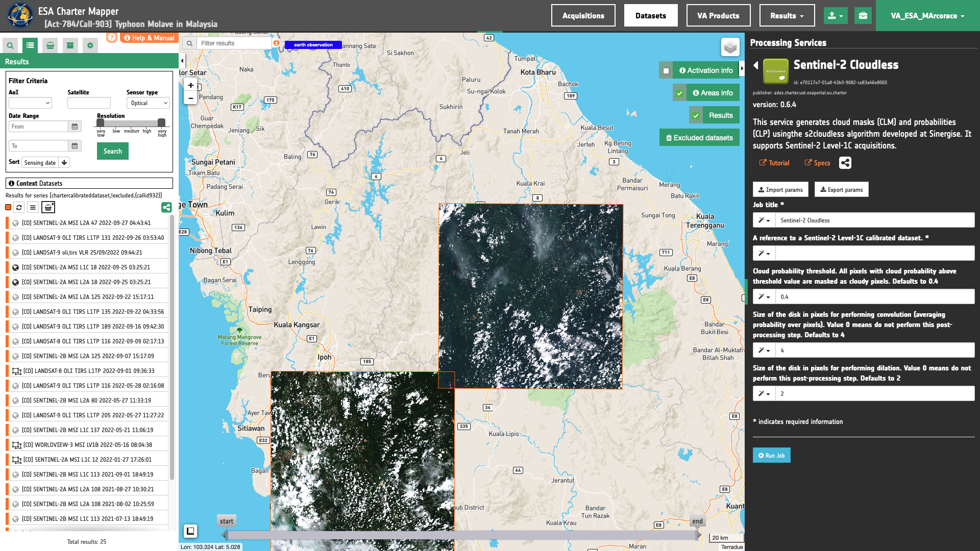Switch to the VA Products tab
Viewport: 980px width, 551px height.
[718, 16]
